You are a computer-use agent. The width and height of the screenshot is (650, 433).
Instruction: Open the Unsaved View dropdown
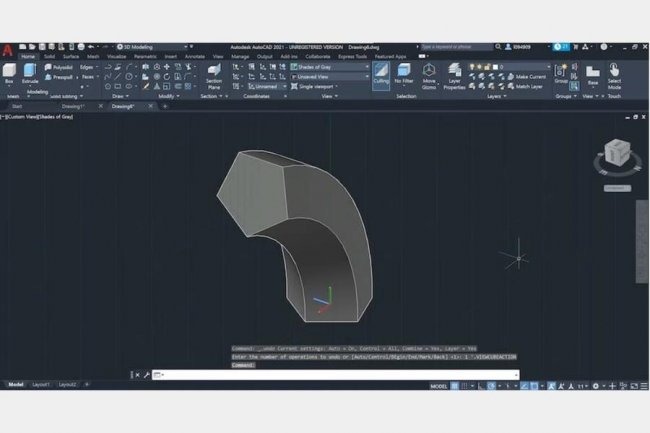(x=330, y=77)
